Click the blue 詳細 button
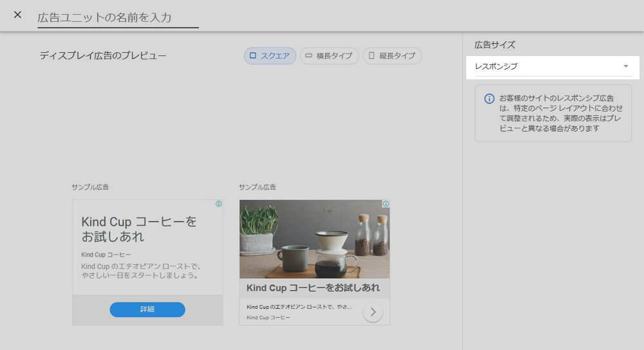This screenshot has height=350, width=644. click(147, 309)
